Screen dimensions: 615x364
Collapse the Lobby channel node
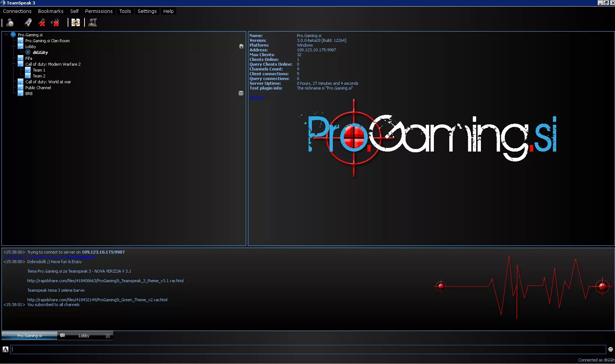coord(13,47)
